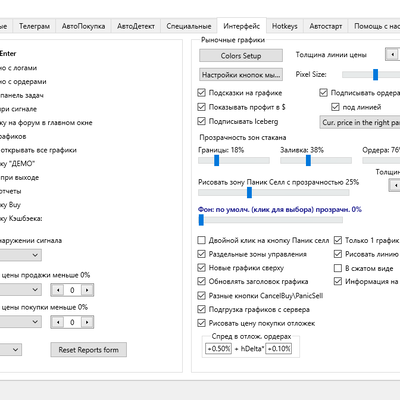Screen dimensions: 400x400
Task: Adjust Паник Селл zone transparency slider
Action: click(274, 192)
